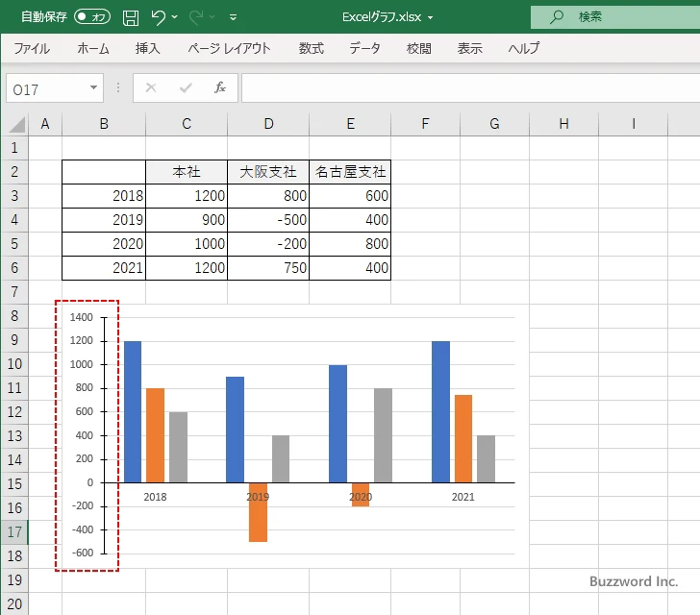Image resolution: width=700 pixels, height=615 pixels.
Task: Open the filename dropdown next to Excelグラフ.xlsx
Action: pos(431,17)
